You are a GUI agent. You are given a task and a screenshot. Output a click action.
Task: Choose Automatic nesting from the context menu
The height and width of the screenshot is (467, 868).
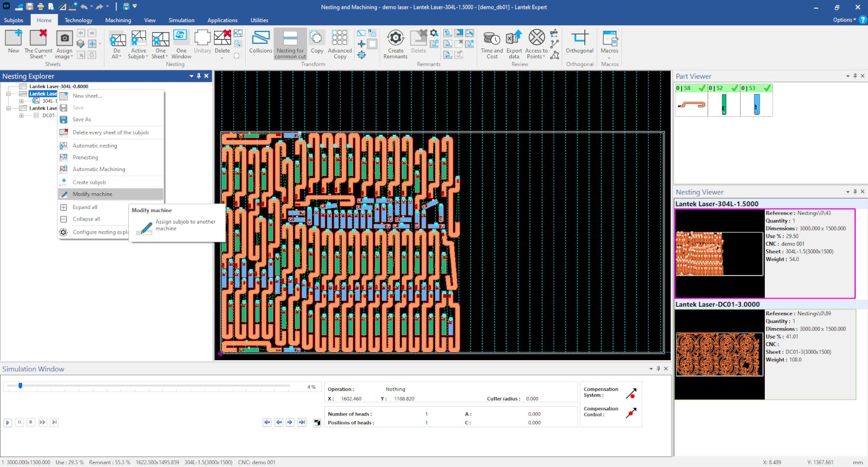94,145
